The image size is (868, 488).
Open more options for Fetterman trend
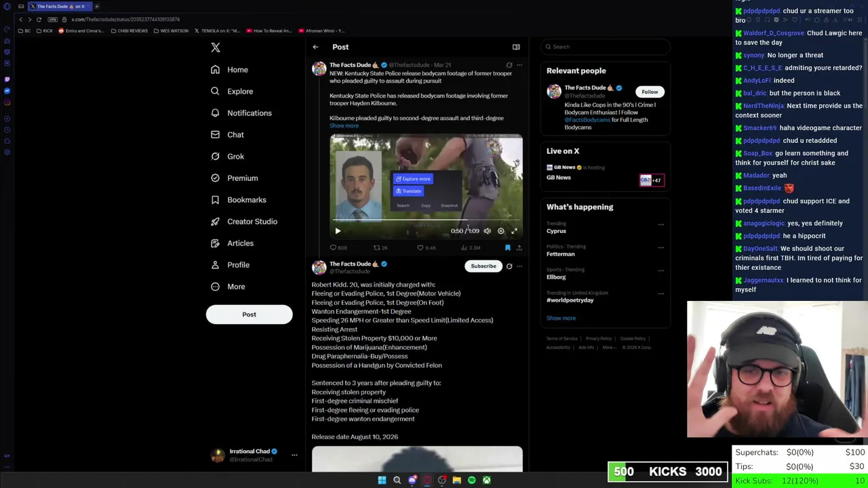click(661, 247)
